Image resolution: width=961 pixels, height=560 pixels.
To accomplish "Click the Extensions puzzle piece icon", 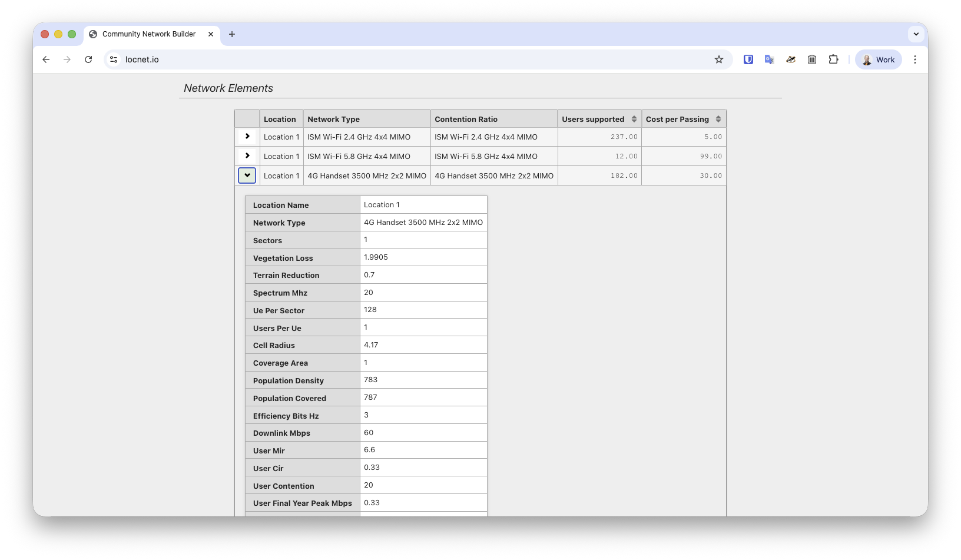I will 833,59.
